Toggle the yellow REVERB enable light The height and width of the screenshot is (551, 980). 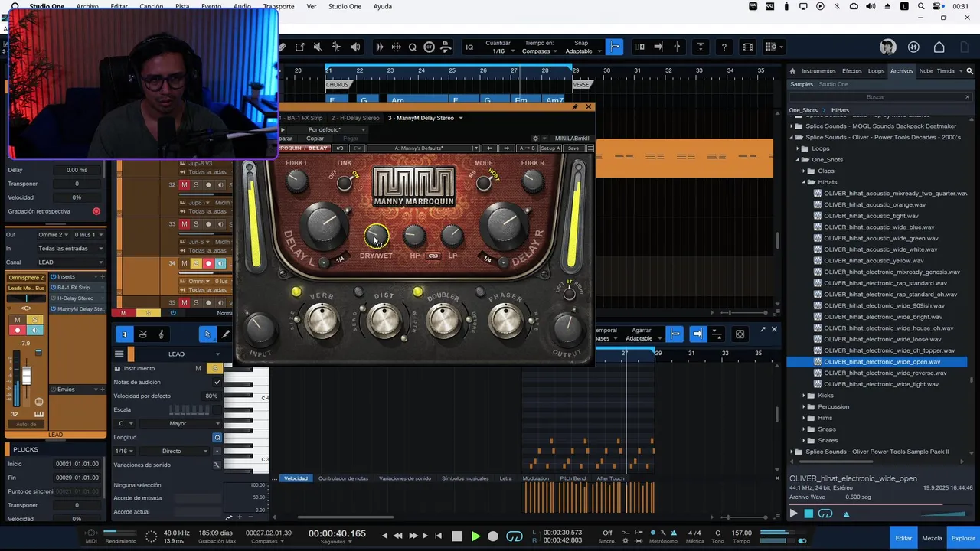click(296, 292)
